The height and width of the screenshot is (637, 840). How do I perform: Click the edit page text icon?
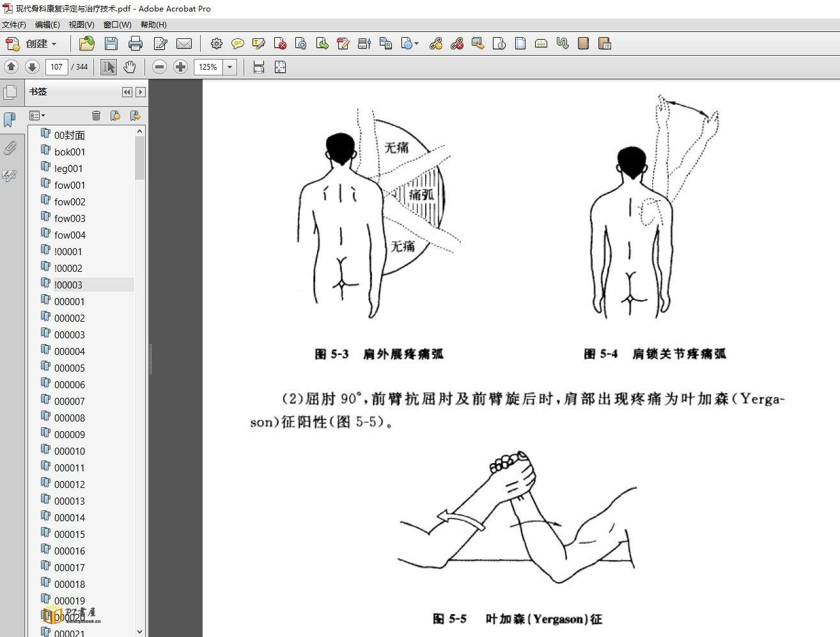343,43
